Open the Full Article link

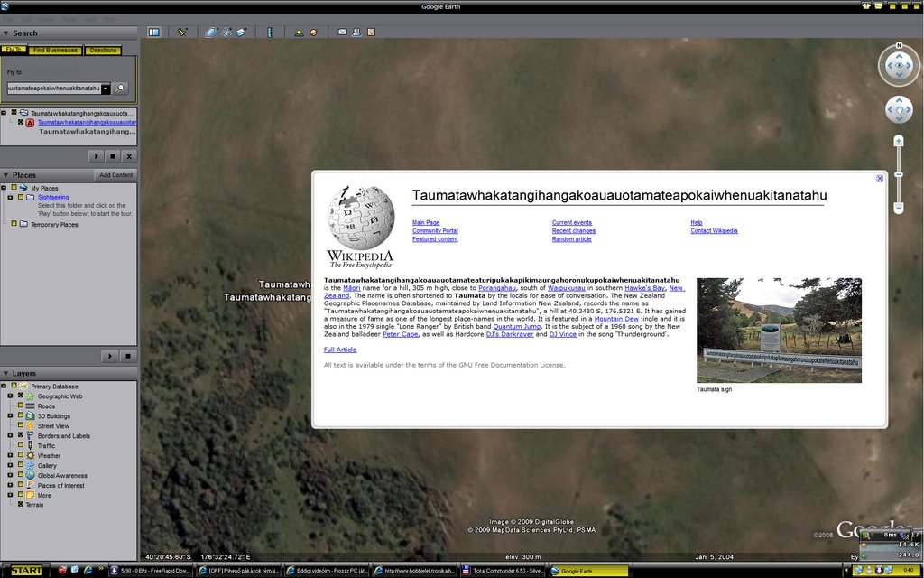coord(340,350)
